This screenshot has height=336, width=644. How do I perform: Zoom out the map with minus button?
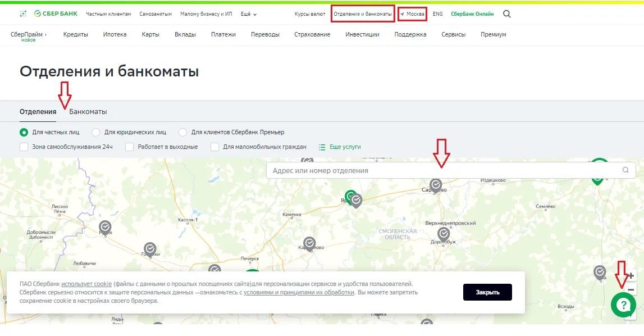click(x=631, y=289)
